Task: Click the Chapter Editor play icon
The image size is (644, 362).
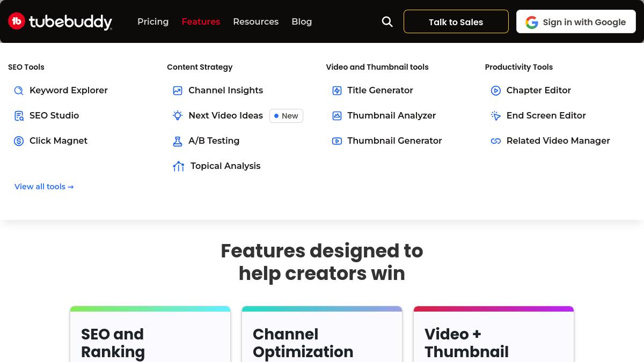Action: [496, 91]
